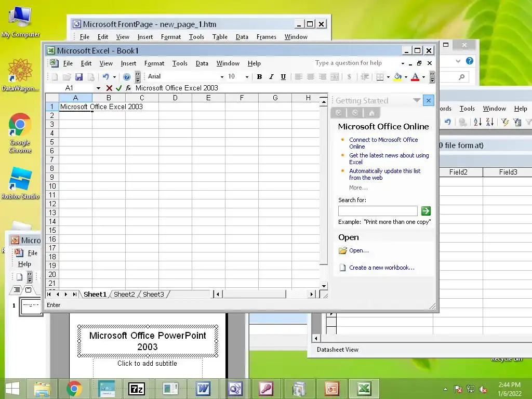Open the Borders dropdown arrow
This screenshot has width=532, height=399.
coord(388,77)
